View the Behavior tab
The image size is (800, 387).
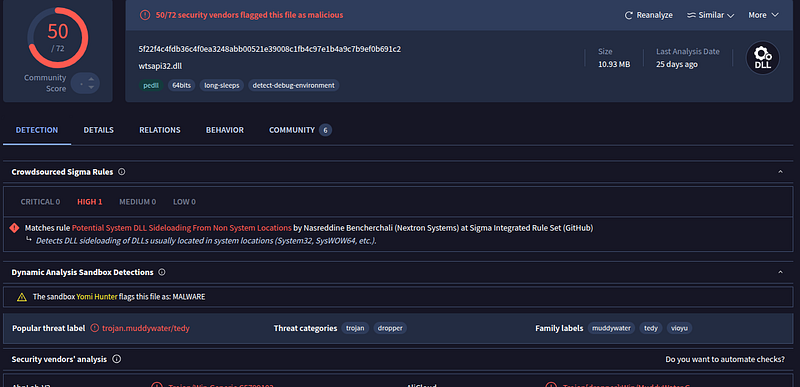pyautogui.click(x=224, y=130)
